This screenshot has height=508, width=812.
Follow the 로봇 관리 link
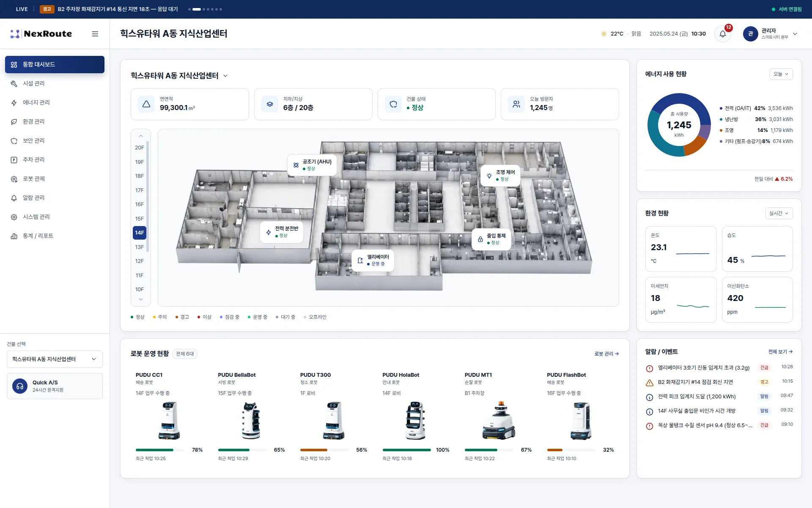tap(606, 354)
